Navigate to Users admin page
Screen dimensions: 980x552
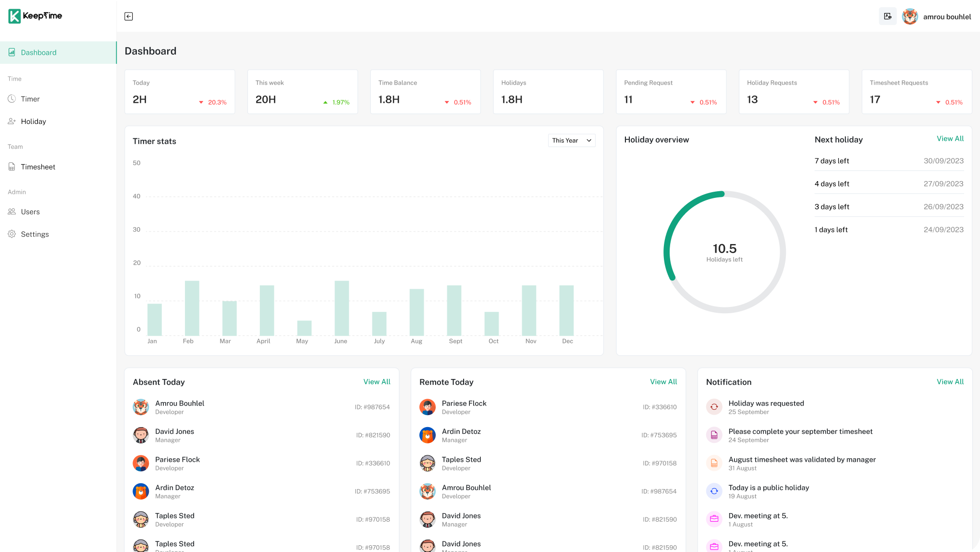(x=30, y=212)
